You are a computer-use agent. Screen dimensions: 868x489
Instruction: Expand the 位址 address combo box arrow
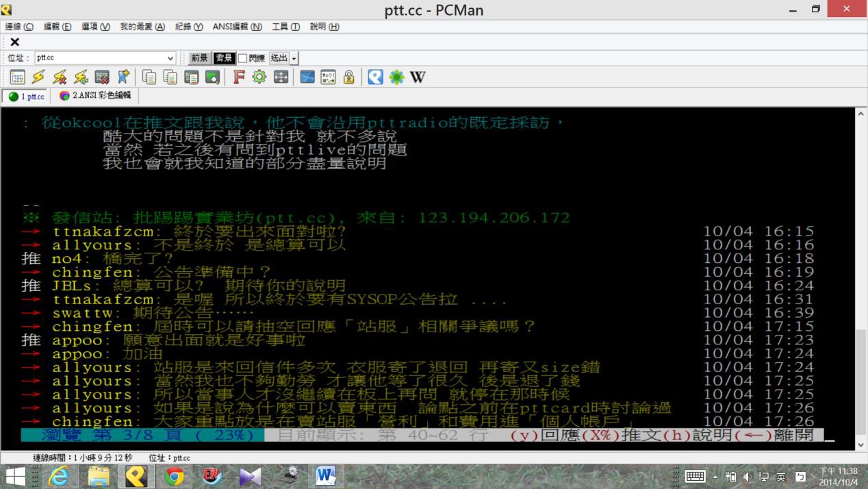click(x=170, y=58)
